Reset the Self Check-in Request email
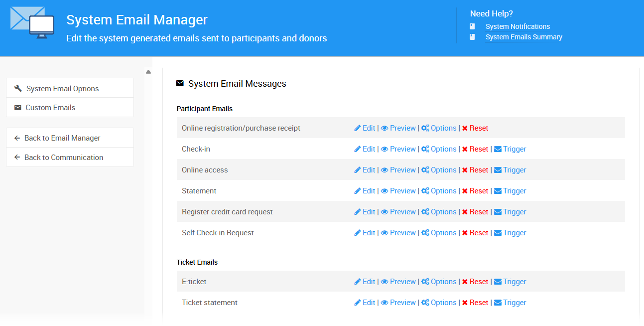 (x=475, y=232)
